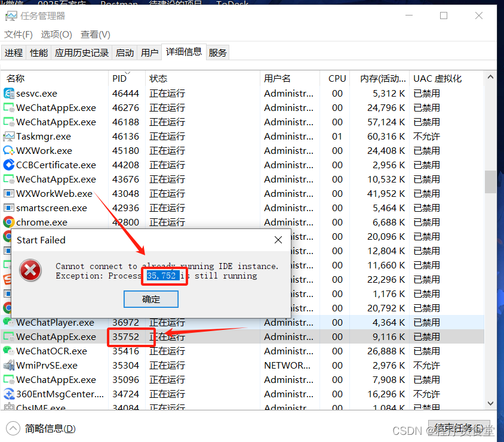The height and width of the screenshot is (442, 504).
Task: Close the Start Failed dialog
Action: pyautogui.click(x=278, y=240)
